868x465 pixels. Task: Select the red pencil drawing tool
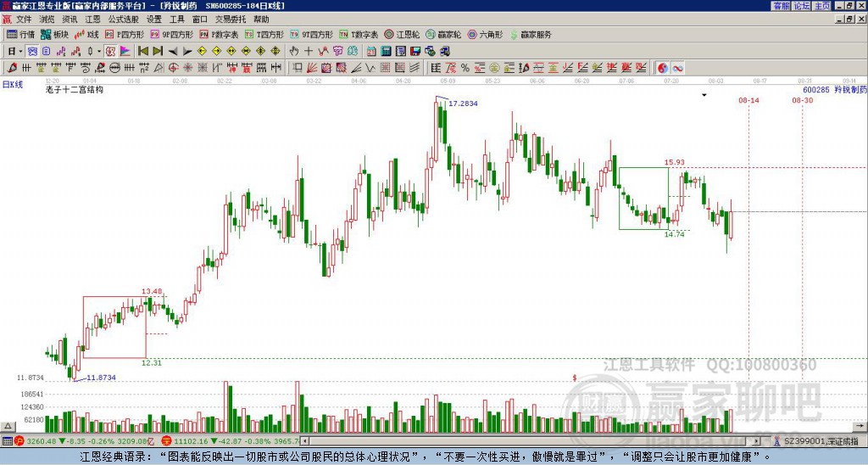click(12, 68)
